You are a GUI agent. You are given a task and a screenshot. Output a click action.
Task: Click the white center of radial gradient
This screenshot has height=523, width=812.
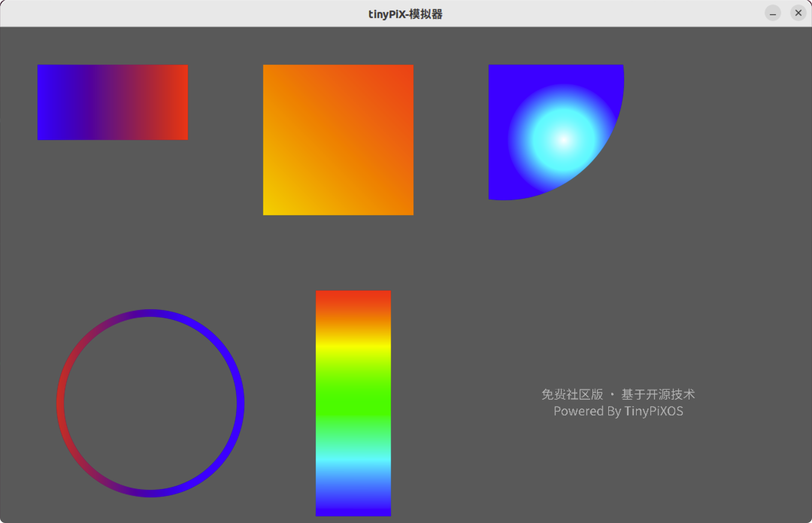564,140
